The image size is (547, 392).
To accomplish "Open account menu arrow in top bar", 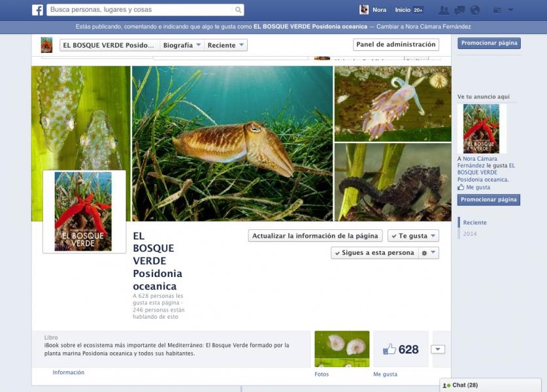I will pyautogui.click(x=511, y=10).
